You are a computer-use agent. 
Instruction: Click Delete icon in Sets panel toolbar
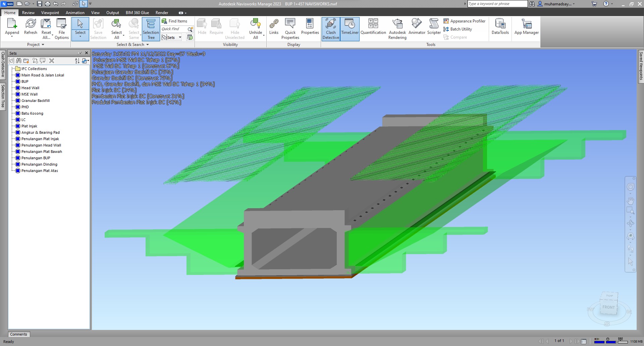pyautogui.click(x=52, y=61)
